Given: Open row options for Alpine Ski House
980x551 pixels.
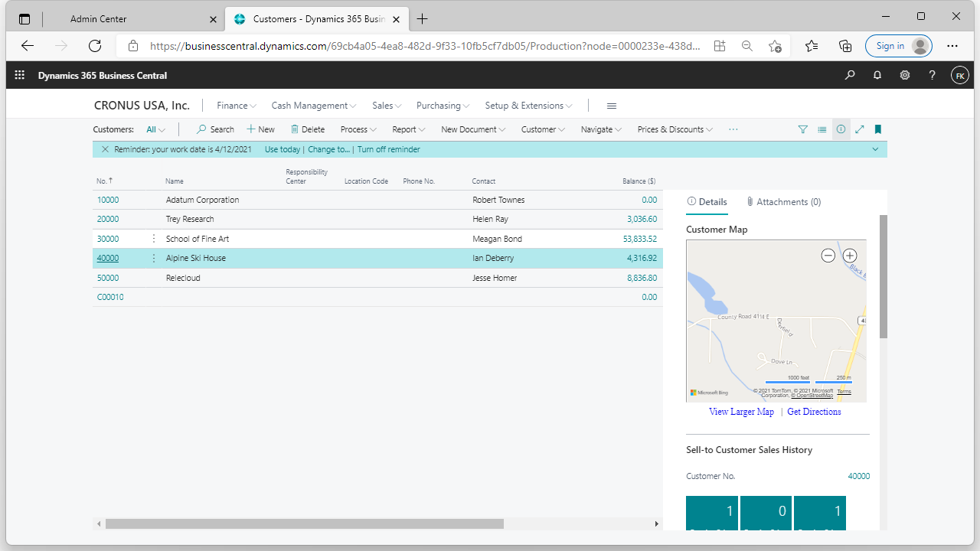Looking at the screenshot, I should pos(153,258).
